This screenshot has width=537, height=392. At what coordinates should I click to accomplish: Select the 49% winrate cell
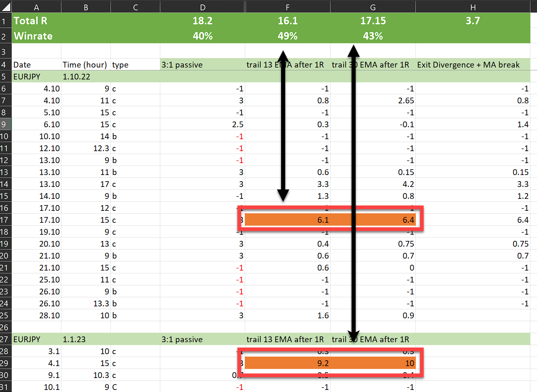[287, 36]
